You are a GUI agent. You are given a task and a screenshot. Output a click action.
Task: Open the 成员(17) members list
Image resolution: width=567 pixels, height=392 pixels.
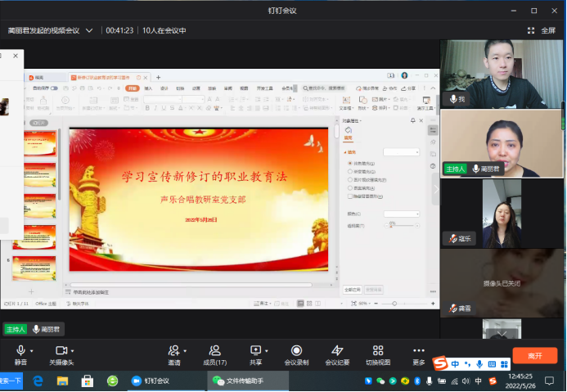214,351
